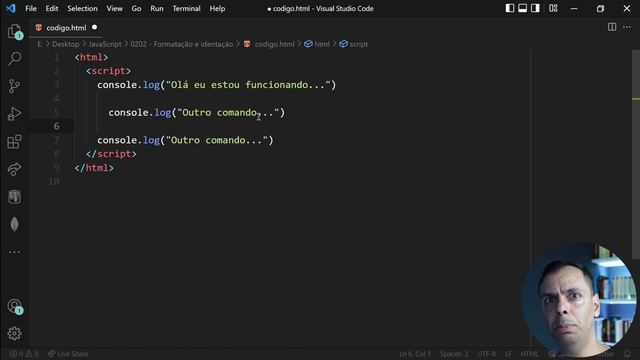Show additional views via ellipsis in activity bar
Screen dimensions: 640x360
[15, 252]
